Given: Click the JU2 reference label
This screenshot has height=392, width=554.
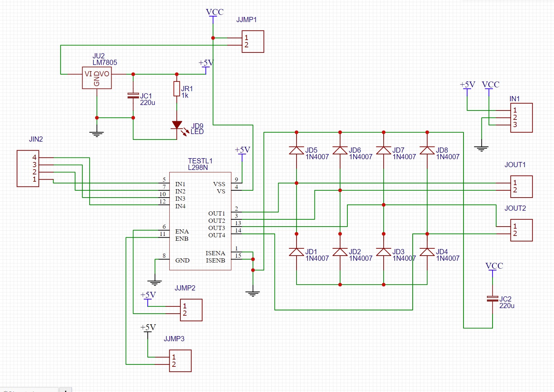Looking at the screenshot, I should coord(98,56).
